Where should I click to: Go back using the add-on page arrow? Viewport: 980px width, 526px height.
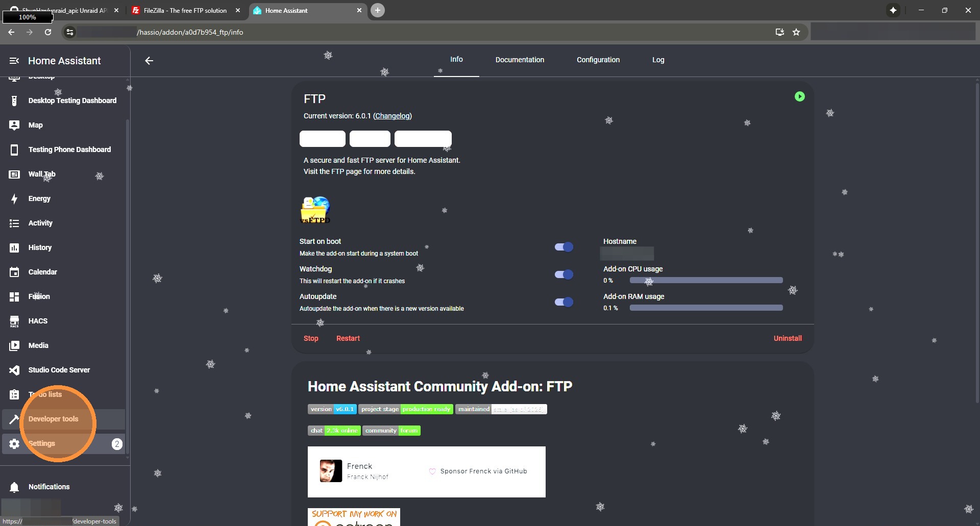(149, 61)
